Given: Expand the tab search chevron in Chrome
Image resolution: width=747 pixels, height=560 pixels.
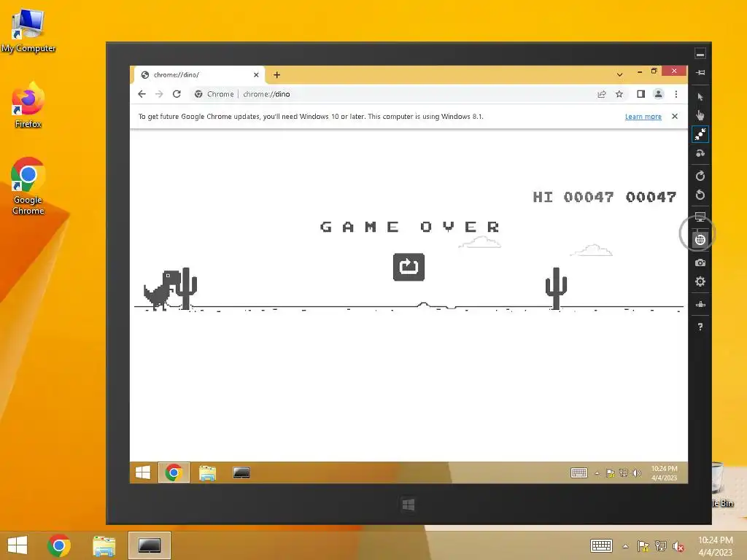Looking at the screenshot, I should click(619, 75).
